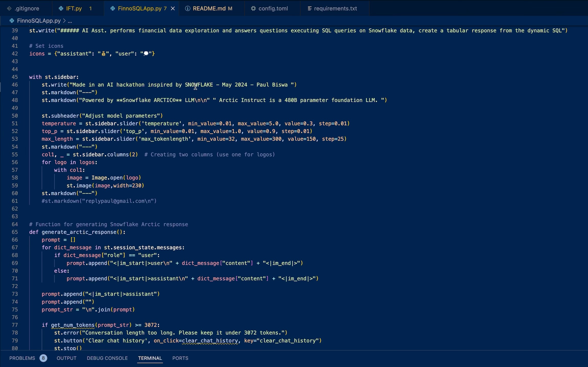Click line number 65 in the gutter
The width and height of the screenshot is (588, 367).
point(15,232)
